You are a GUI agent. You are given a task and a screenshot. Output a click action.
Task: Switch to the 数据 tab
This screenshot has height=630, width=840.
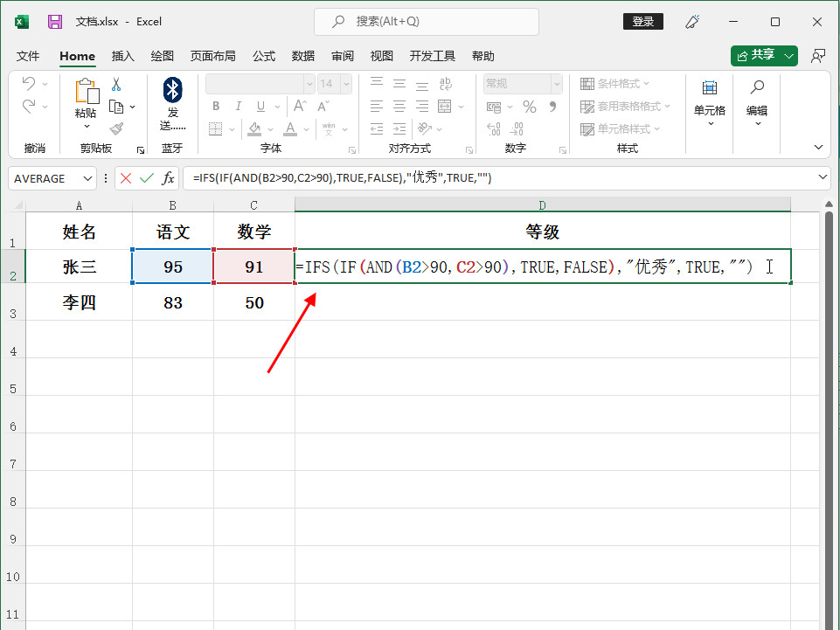tap(302, 56)
